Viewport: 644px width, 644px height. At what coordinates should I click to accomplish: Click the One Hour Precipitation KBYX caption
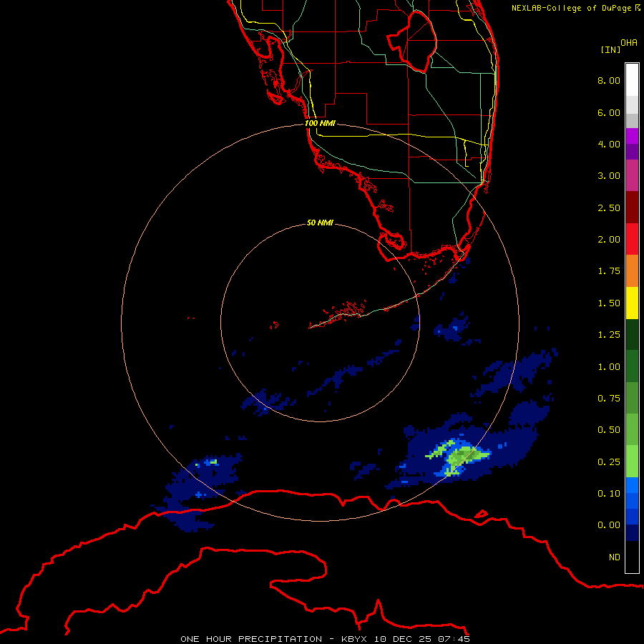tap(325, 639)
